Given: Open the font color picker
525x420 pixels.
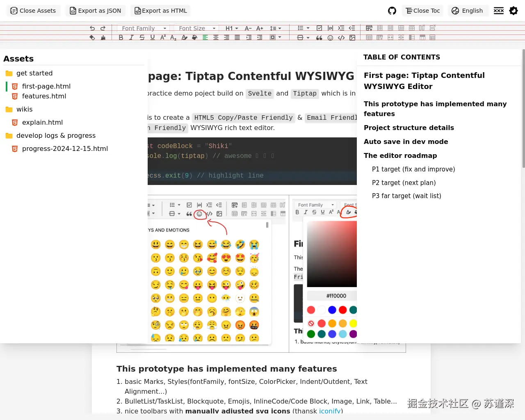Looking at the screenshot, I should click(184, 37).
